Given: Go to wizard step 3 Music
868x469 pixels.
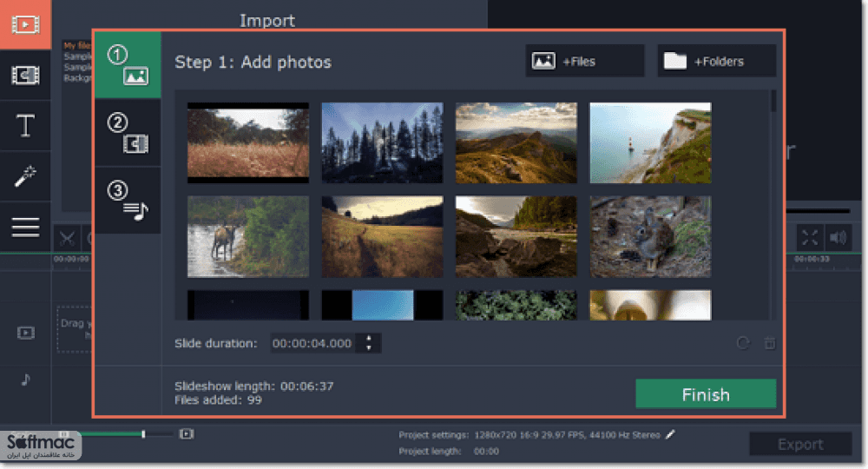Looking at the screenshot, I should pos(128,201).
